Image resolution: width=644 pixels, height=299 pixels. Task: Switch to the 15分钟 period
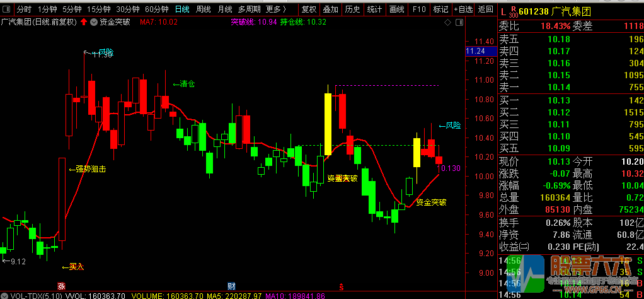click(x=99, y=9)
